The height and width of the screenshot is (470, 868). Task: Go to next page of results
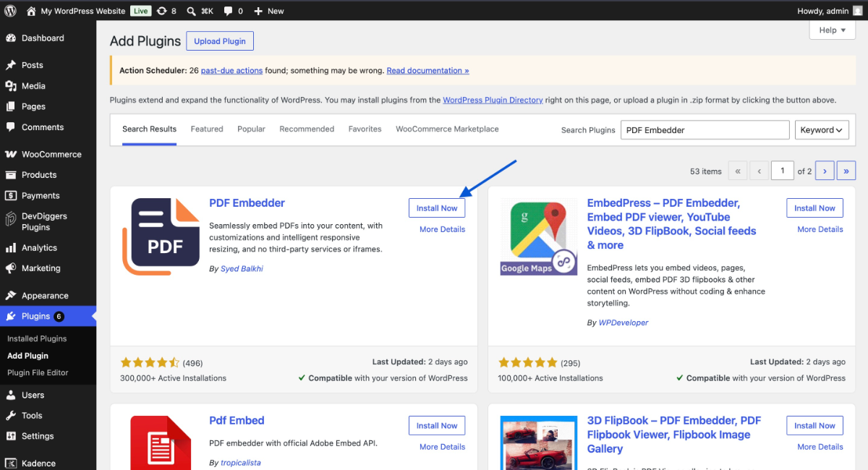pyautogui.click(x=825, y=171)
